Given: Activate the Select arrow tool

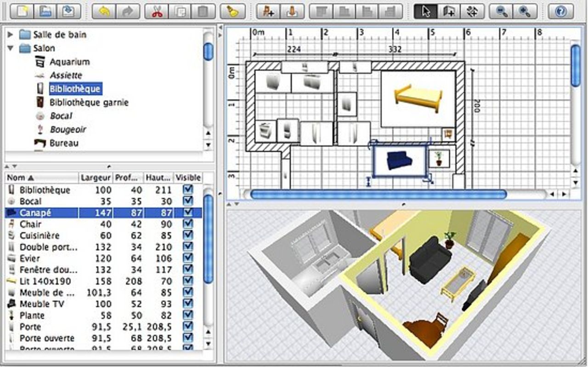Looking at the screenshot, I should [x=425, y=11].
